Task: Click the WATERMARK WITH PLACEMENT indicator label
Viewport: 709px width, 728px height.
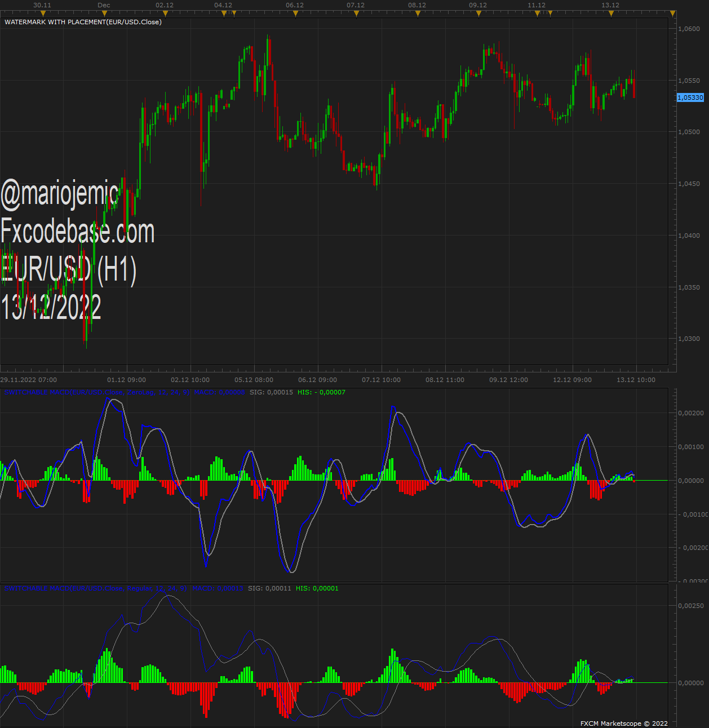Action: pyautogui.click(x=83, y=22)
